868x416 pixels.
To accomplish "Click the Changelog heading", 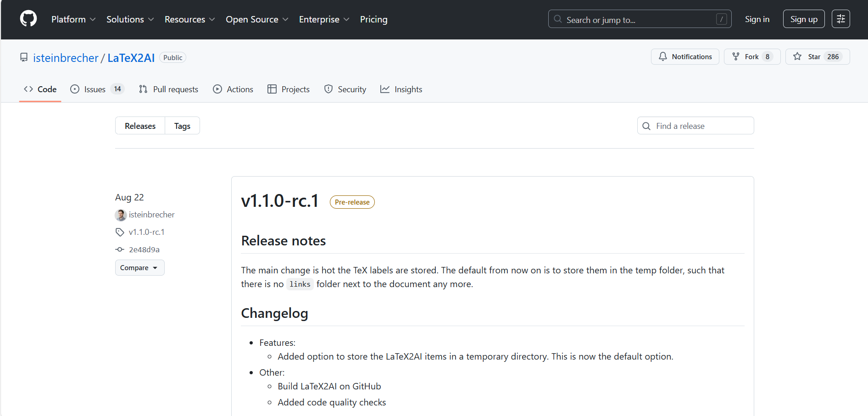I will (274, 313).
